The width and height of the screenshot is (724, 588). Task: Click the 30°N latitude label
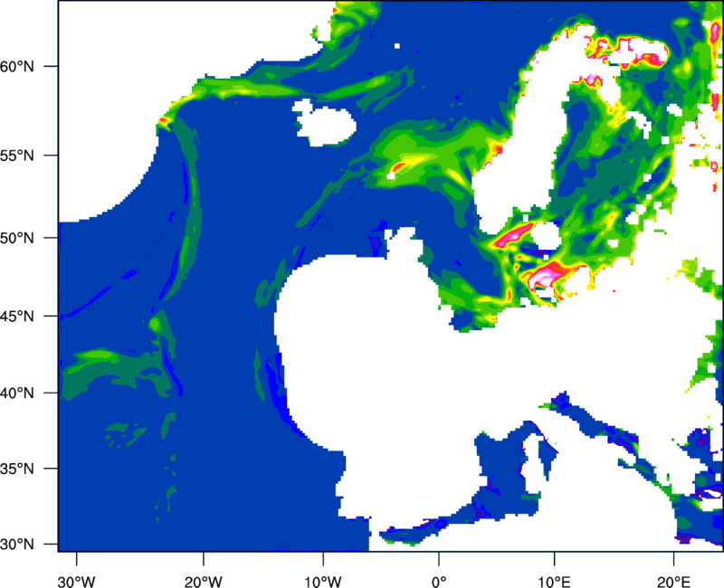pyautogui.click(x=17, y=545)
